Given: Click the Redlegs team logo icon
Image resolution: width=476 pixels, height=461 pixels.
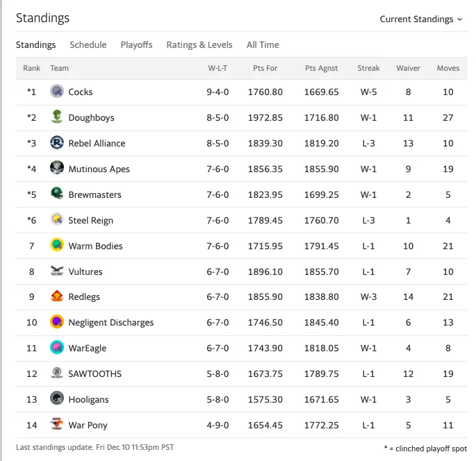Looking at the screenshot, I should pos(57,296).
